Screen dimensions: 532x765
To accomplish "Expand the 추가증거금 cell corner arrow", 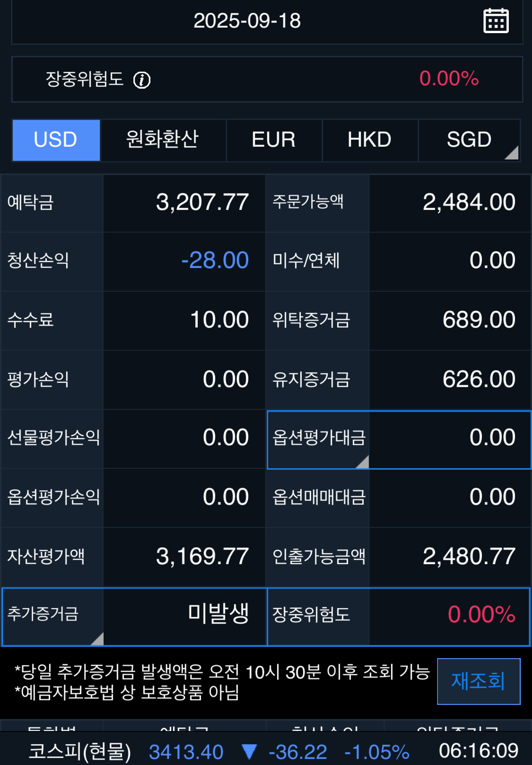I will pos(97,638).
